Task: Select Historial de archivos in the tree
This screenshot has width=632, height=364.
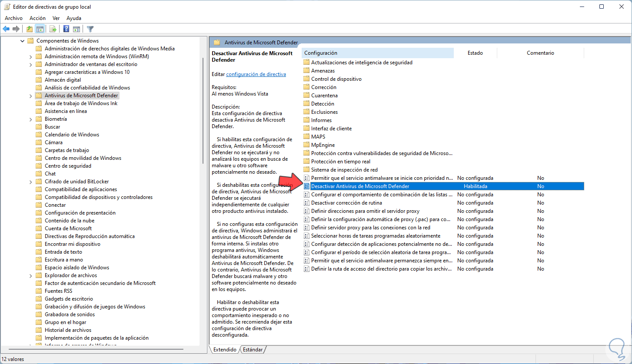Action: [68, 330]
